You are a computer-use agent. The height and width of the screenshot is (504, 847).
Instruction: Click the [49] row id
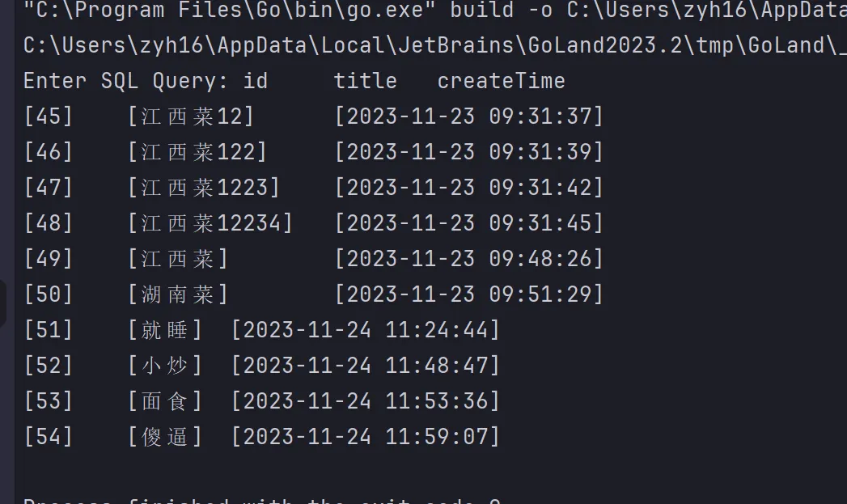click(49, 259)
